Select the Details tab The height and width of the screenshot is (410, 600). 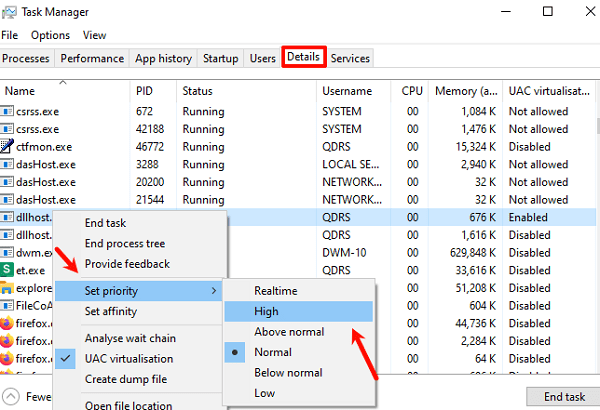303,57
